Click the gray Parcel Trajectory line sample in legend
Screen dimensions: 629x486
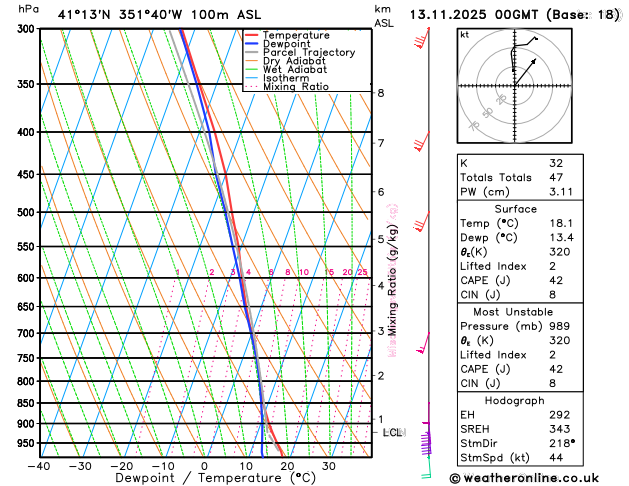pyautogui.click(x=252, y=52)
